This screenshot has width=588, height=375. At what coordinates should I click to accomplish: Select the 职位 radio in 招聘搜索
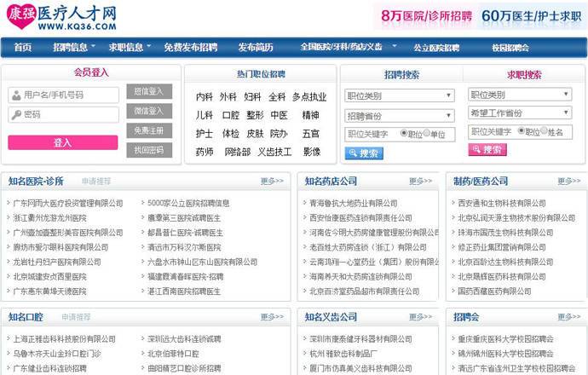click(403, 134)
